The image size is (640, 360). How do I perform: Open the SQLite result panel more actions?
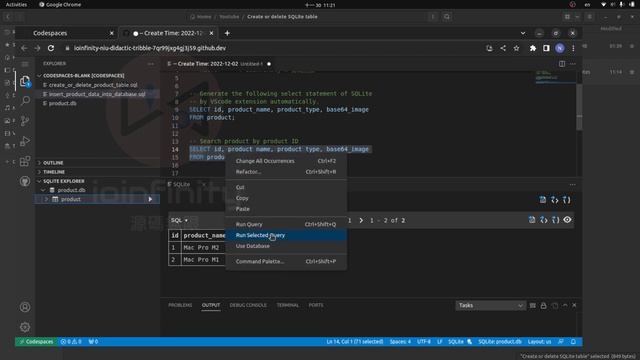coord(573,184)
